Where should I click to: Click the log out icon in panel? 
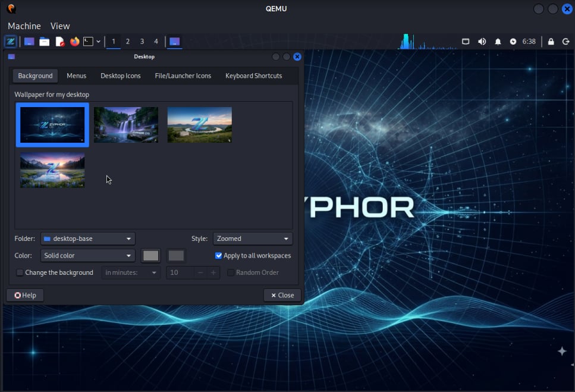(565, 42)
